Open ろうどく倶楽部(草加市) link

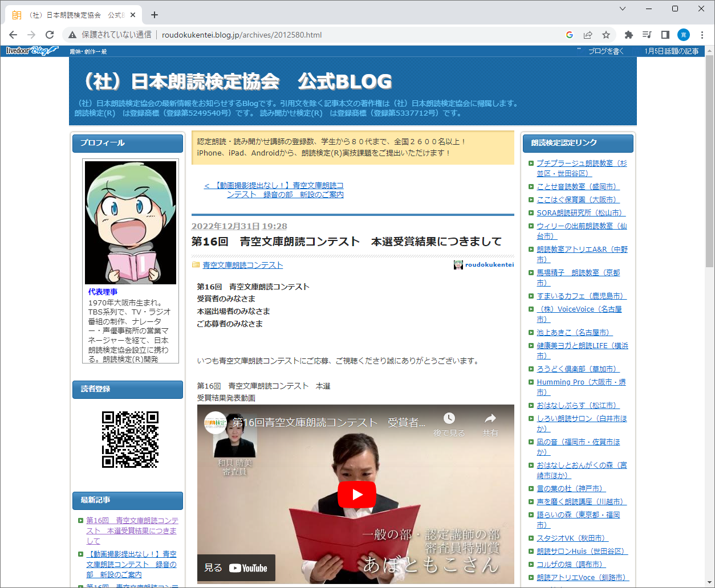578,369
